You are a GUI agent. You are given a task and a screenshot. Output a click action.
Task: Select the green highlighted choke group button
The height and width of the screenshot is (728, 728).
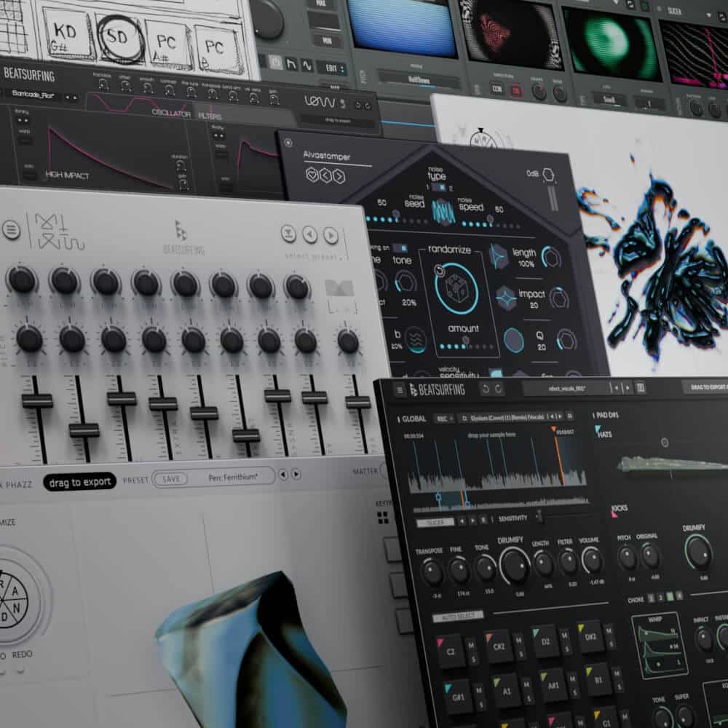[x=670, y=596]
